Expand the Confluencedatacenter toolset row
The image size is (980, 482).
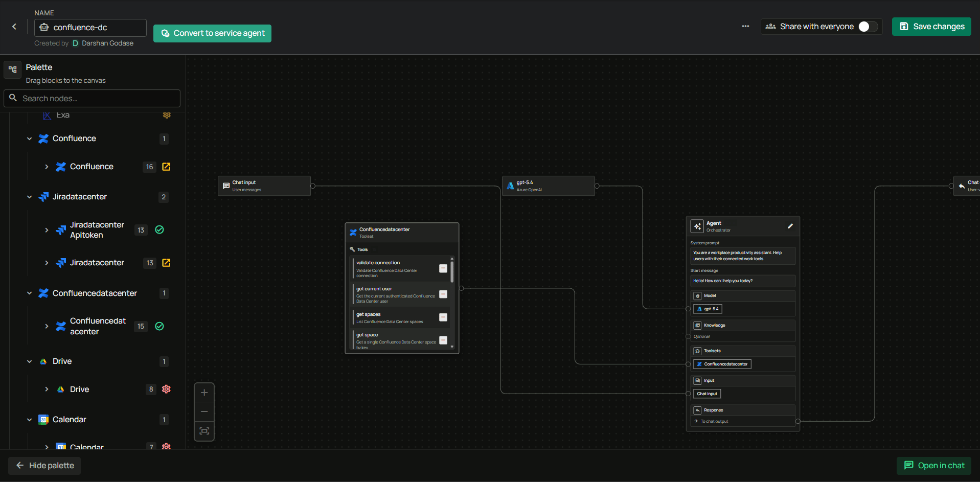(x=47, y=326)
